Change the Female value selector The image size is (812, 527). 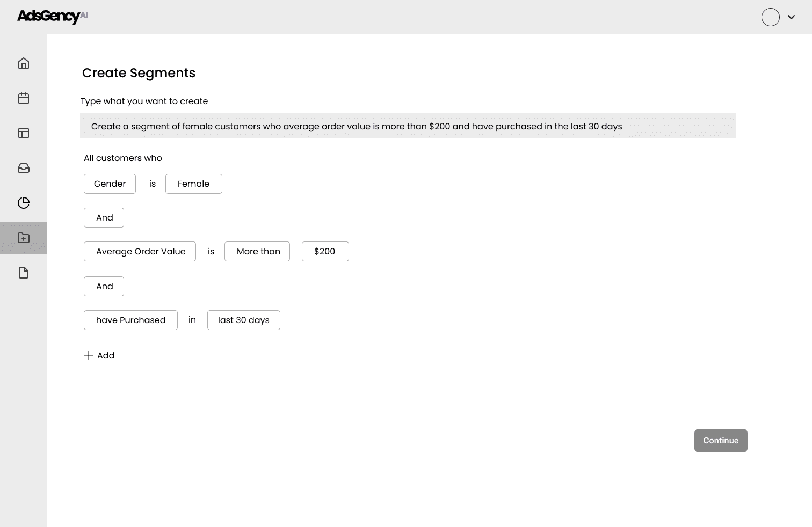tap(194, 184)
